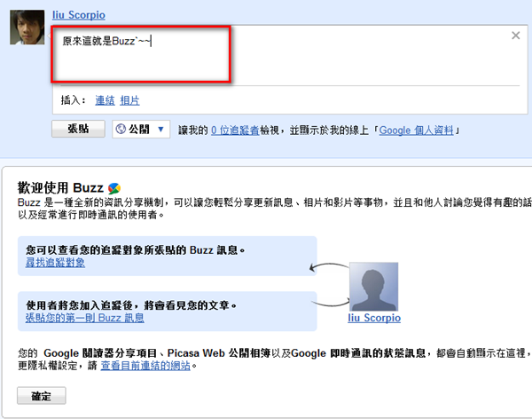Open the 公開 visibility dropdown
The width and height of the screenshot is (532, 419).
(x=141, y=129)
